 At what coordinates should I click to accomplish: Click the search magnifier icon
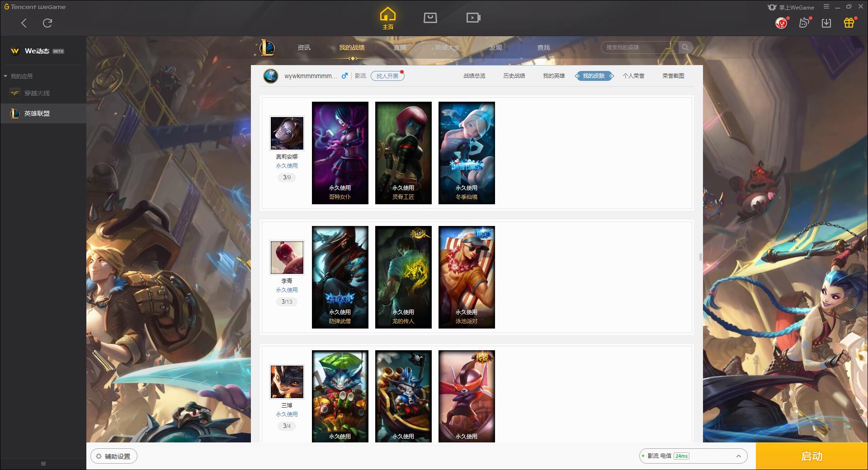click(x=685, y=47)
